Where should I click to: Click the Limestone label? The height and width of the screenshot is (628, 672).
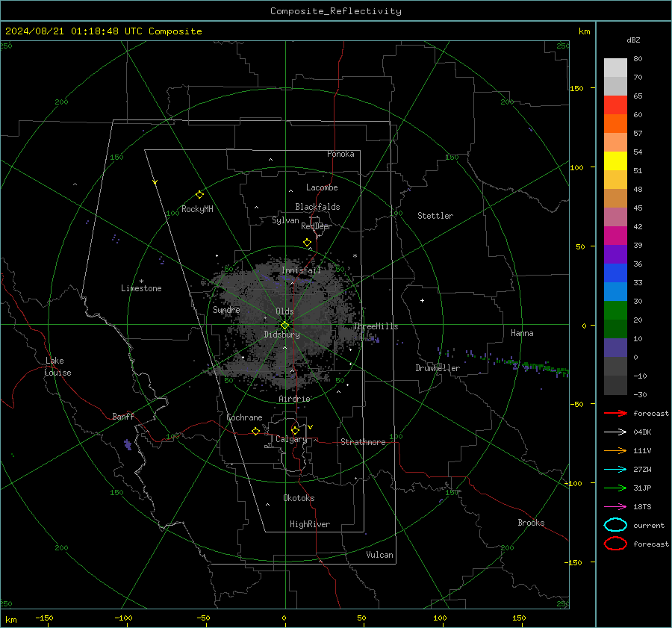tap(141, 288)
